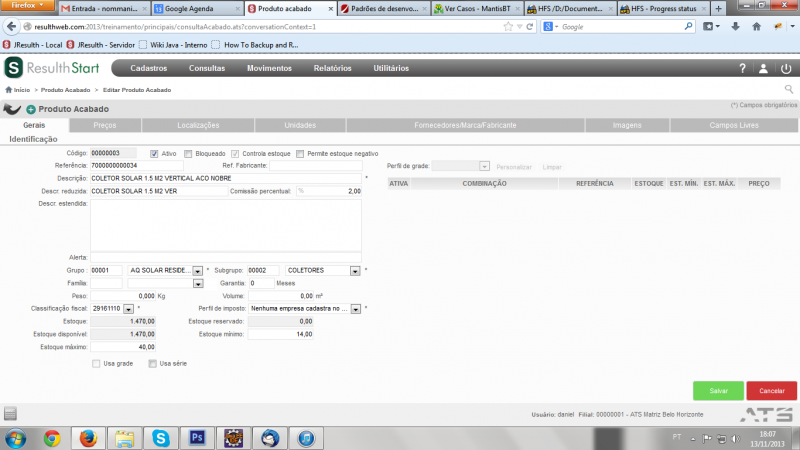Switch to the Preços tab

(105, 125)
